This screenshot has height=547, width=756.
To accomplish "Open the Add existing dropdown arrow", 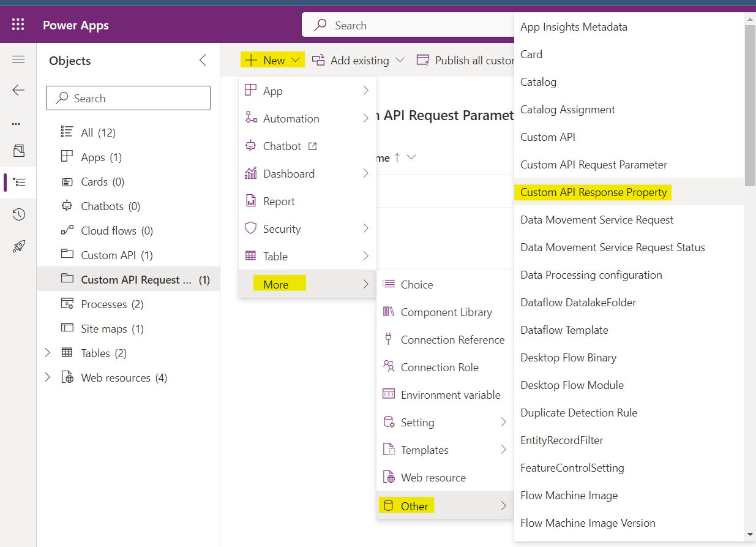I will [400, 60].
